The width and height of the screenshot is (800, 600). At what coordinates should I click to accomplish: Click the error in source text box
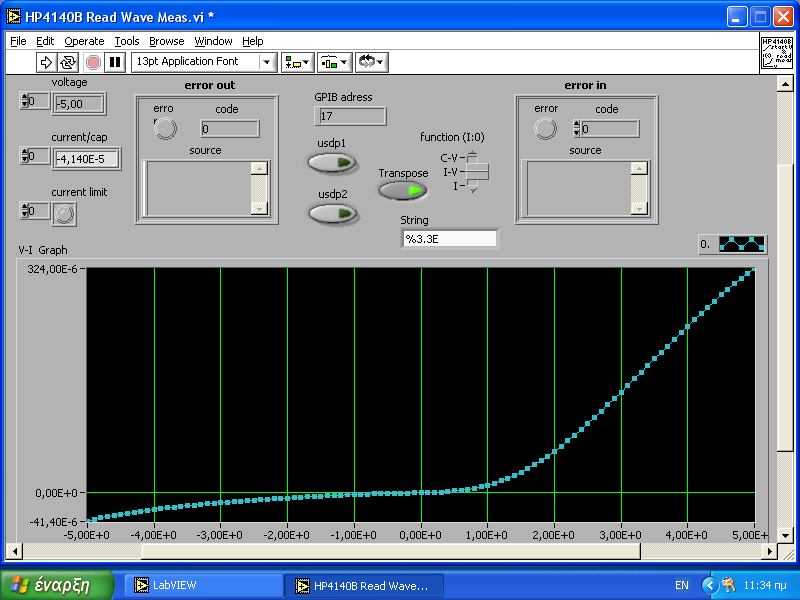coord(579,188)
